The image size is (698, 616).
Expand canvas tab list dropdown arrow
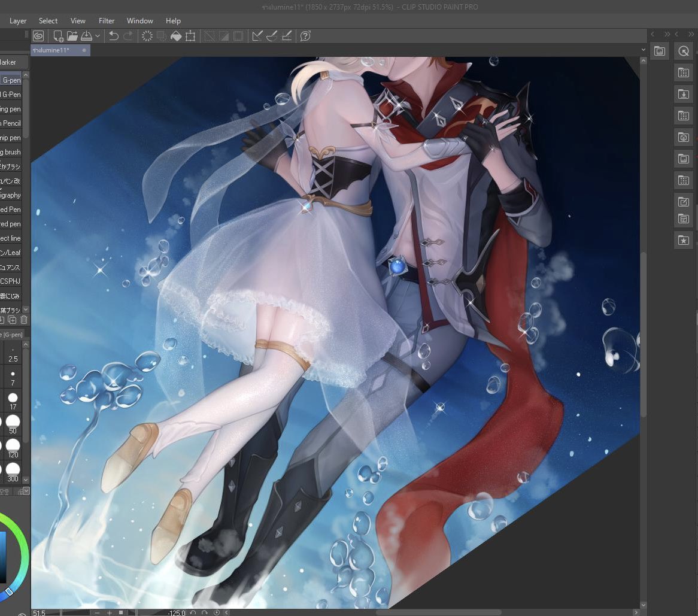644,50
